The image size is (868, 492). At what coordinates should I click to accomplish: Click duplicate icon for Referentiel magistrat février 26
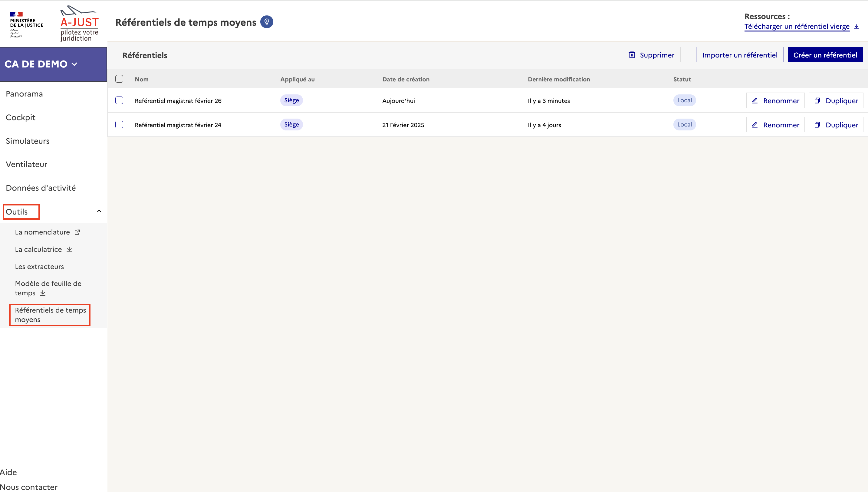click(x=817, y=100)
